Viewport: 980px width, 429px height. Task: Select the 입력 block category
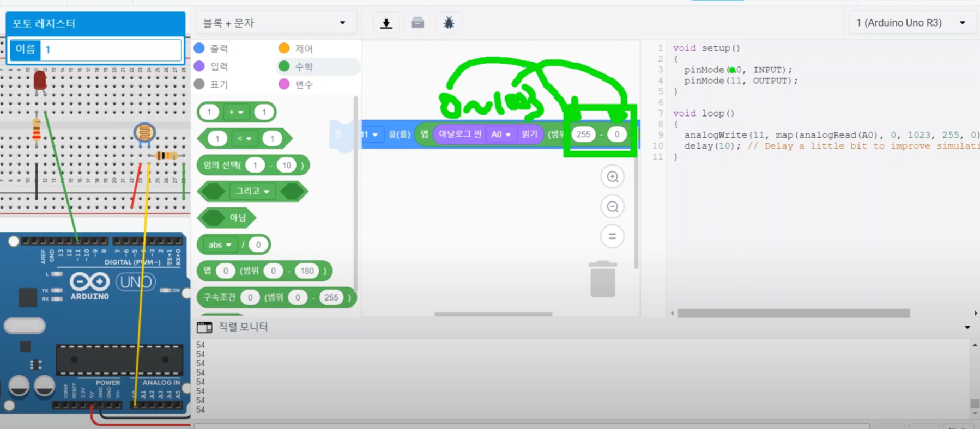click(211, 66)
